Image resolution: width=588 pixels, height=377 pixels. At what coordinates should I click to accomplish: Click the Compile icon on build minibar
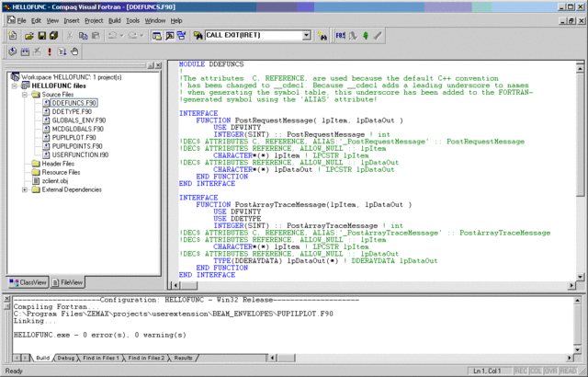pyautogui.click(x=13, y=51)
